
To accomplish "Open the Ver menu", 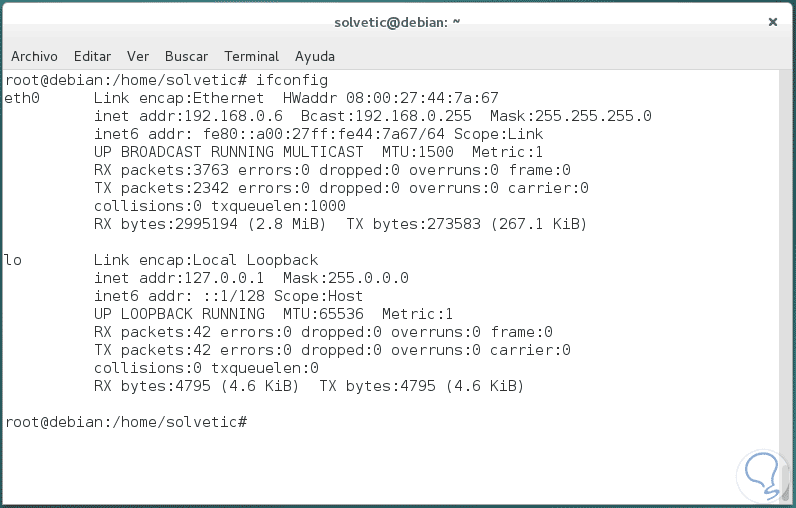I will tap(138, 56).
